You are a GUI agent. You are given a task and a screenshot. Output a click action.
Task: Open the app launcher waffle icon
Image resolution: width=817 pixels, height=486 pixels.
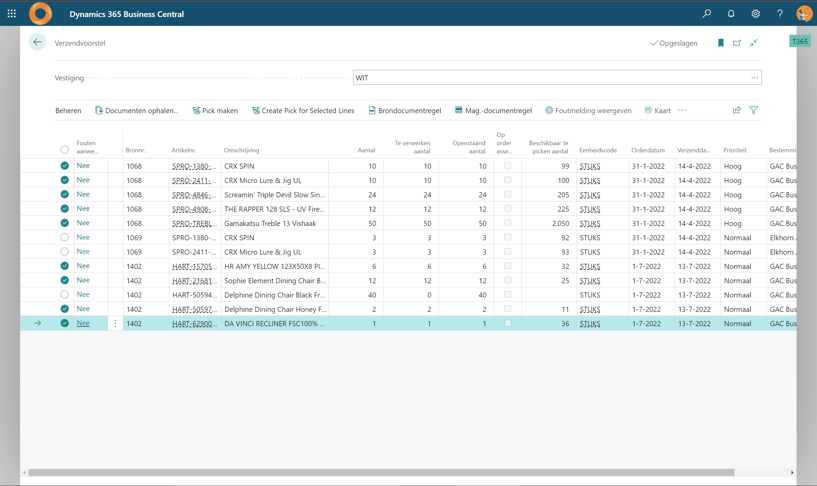coord(11,14)
